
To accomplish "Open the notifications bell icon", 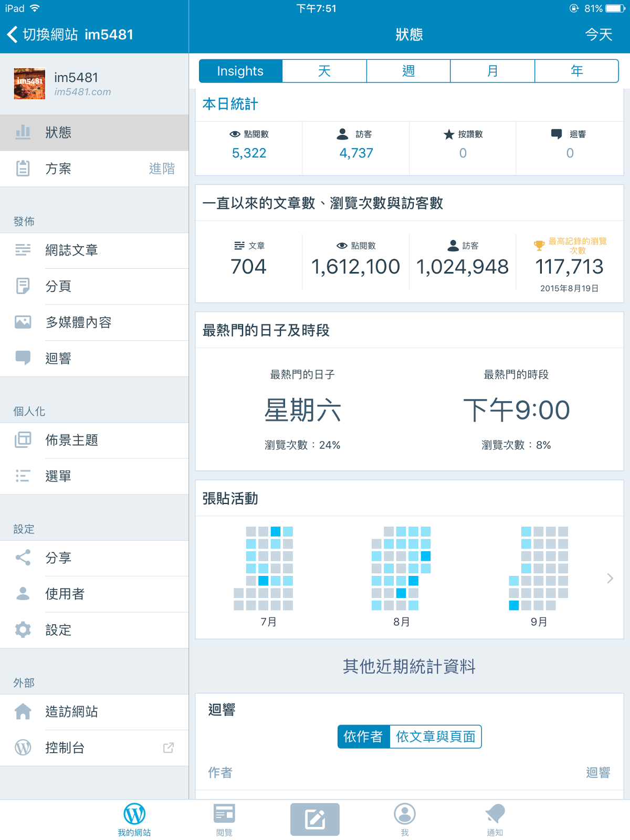I will (495, 815).
